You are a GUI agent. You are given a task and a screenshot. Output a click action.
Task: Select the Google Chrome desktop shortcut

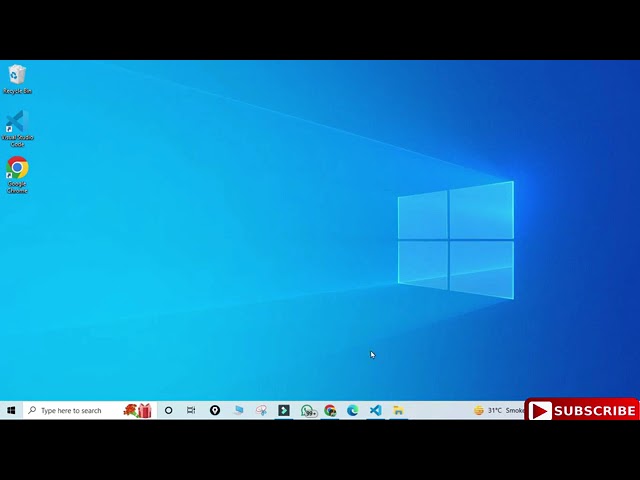pyautogui.click(x=17, y=175)
